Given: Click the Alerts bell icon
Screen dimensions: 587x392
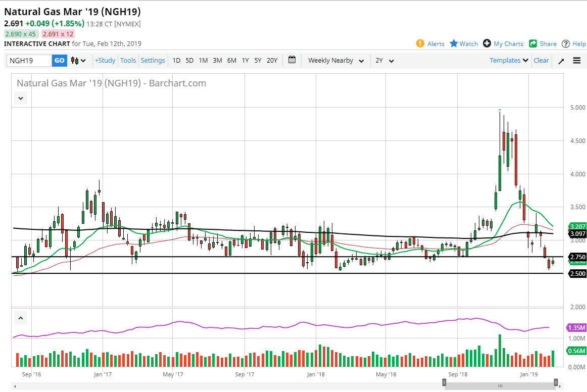Looking at the screenshot, I should click(420, 43).
